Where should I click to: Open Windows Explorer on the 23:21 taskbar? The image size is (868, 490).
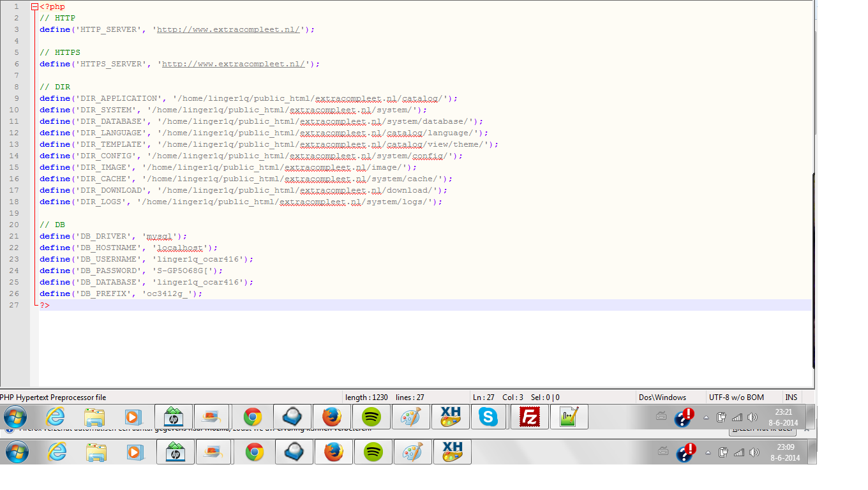(x=95, y=417)
